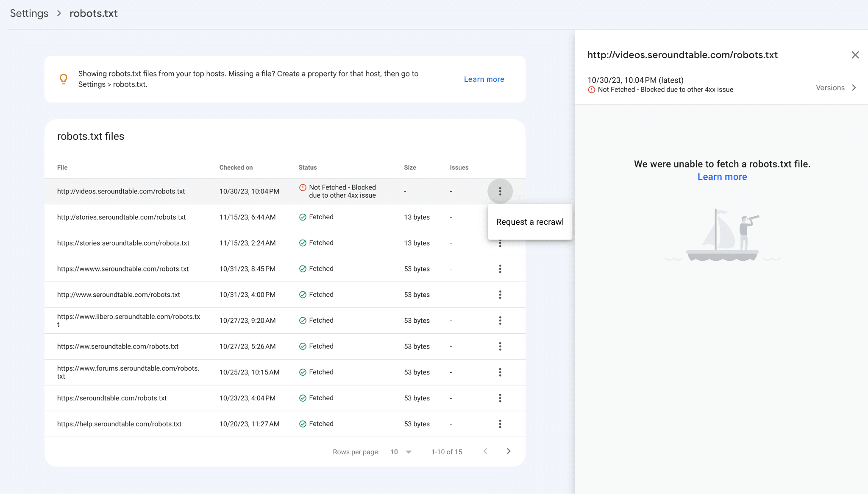This screenshot has width=868, height=494.
Task: Click the side panel URL heading
Action: pos(682,55)
